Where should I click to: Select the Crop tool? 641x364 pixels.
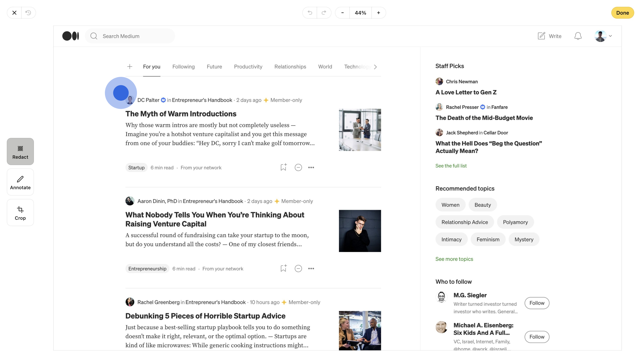(20, 213)
